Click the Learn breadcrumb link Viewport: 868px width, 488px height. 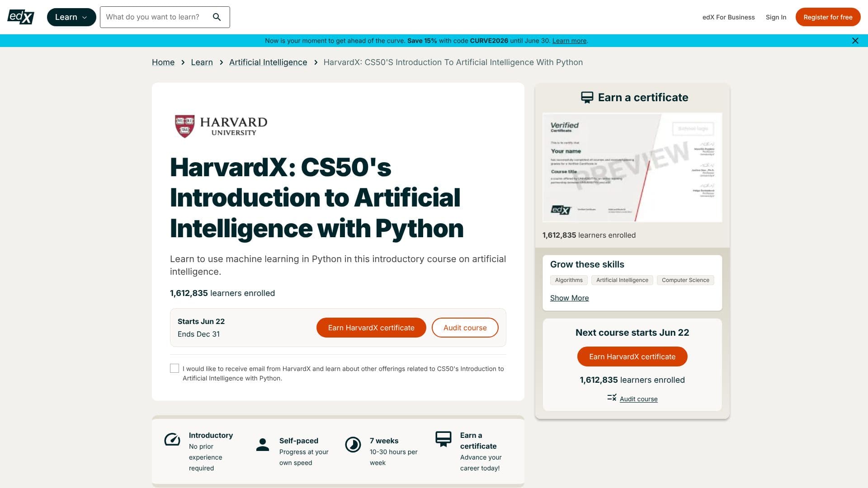tap(202, 62)
